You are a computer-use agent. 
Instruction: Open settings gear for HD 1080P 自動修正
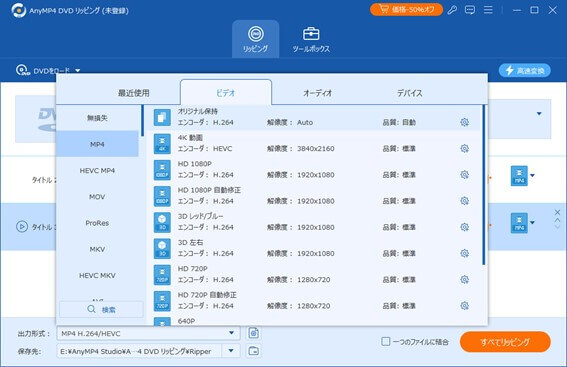tap(465, 201)
